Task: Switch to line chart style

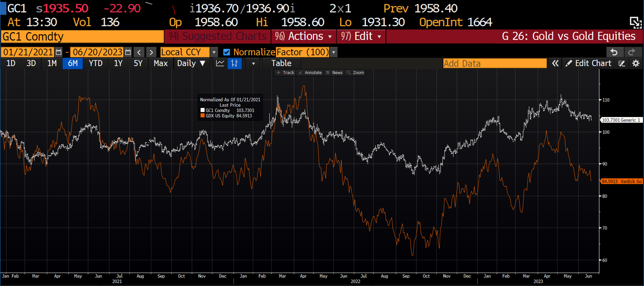Action: [220, 63]
